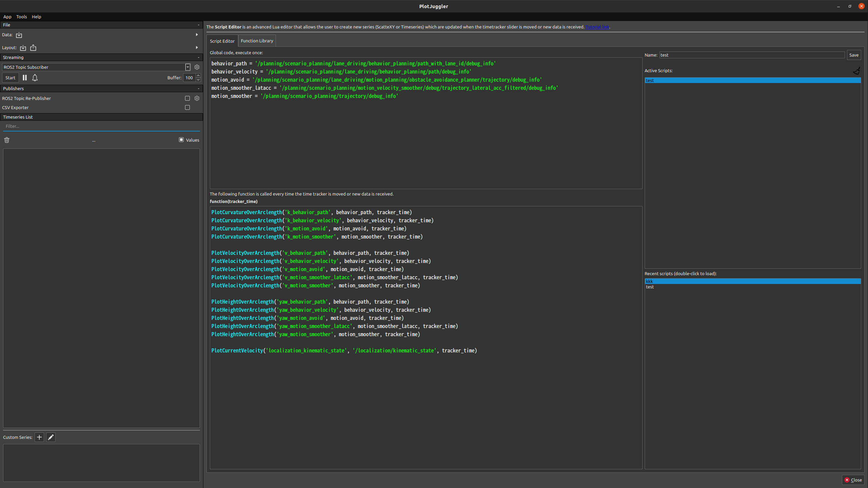Click the broom icon to clear active scripts
Image resolution: width=868 pixels, height=488 pixels.
coord(856,71)
